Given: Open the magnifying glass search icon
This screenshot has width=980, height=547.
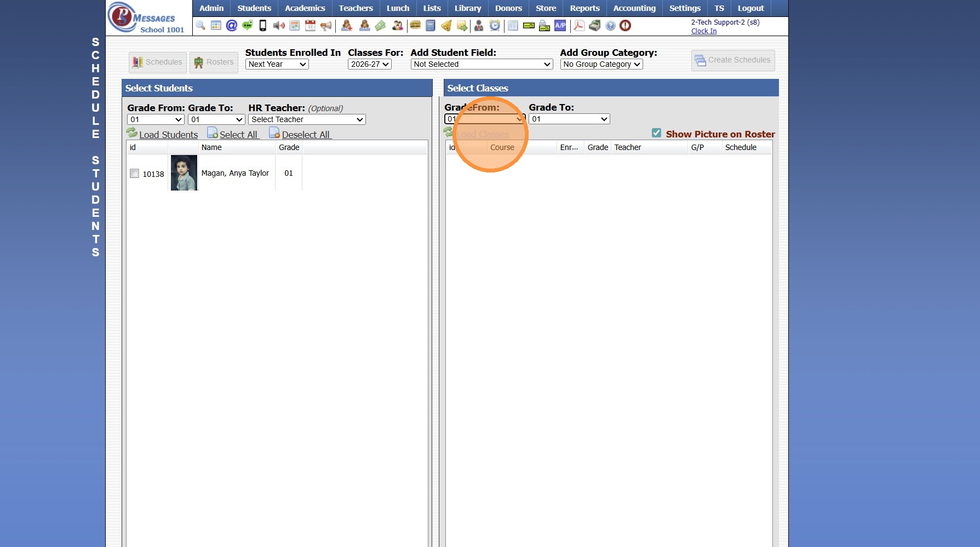Looking at the screenshot, I should [200, 26].
